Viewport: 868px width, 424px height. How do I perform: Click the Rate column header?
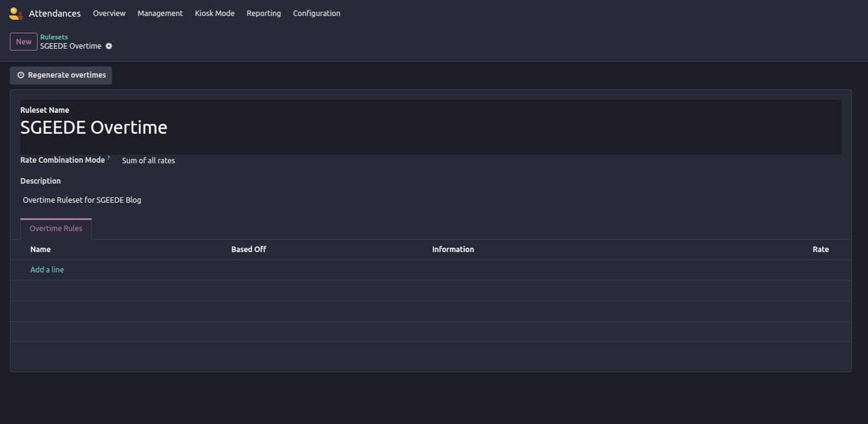tap(820, 250)
